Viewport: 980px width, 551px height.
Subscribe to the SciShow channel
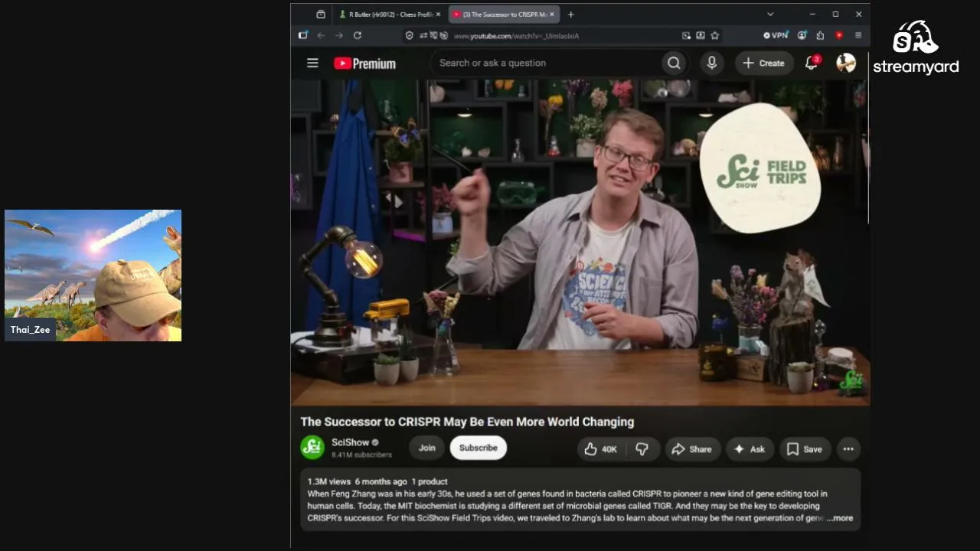(x=479, y=448)
